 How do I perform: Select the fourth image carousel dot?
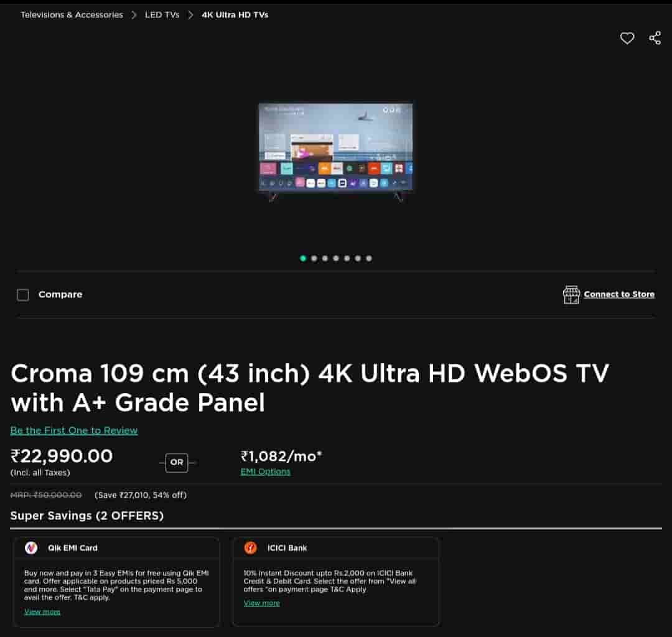coord(336,258)
